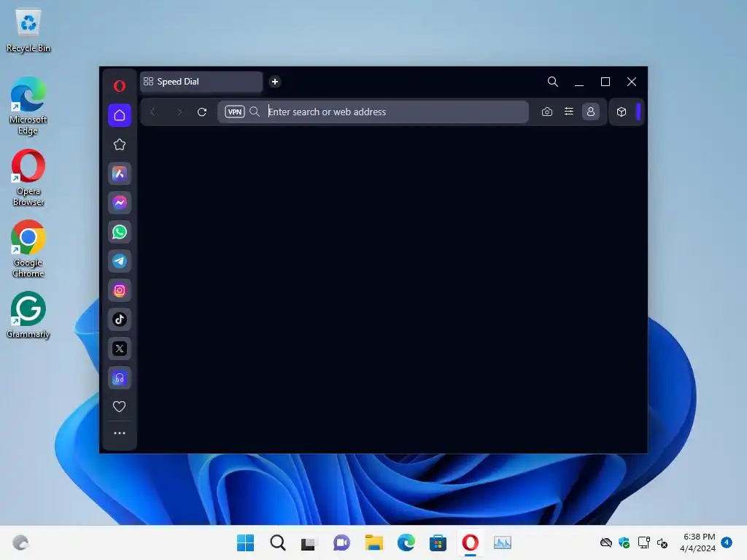Open Telegram in the sidebar
This screenshot has width=747, height=560.
pos(120,261)
